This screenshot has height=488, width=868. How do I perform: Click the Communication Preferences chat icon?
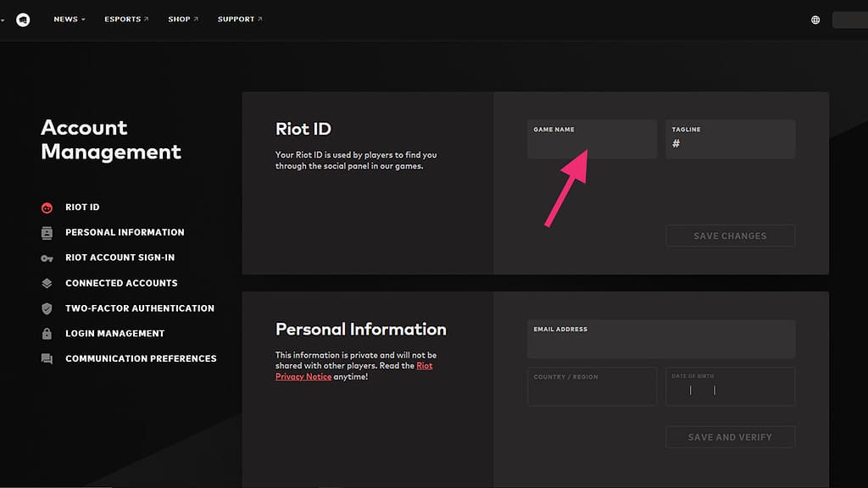(x=47, y=359)
